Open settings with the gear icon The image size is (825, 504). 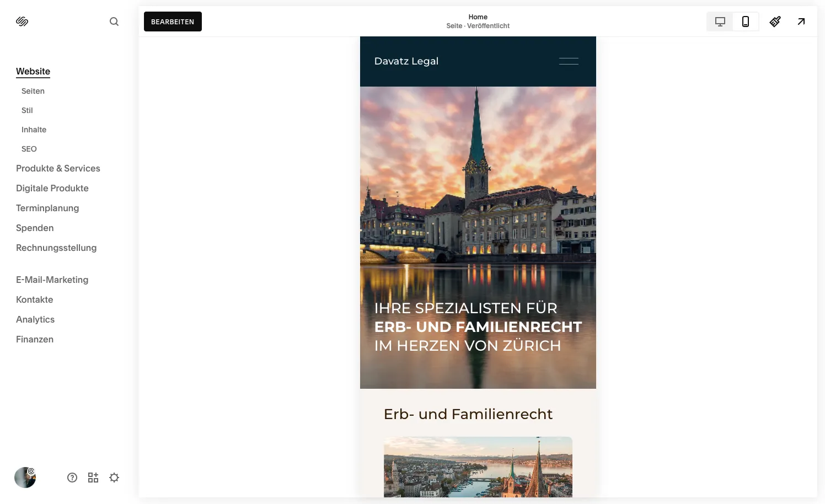coord(114,478)
